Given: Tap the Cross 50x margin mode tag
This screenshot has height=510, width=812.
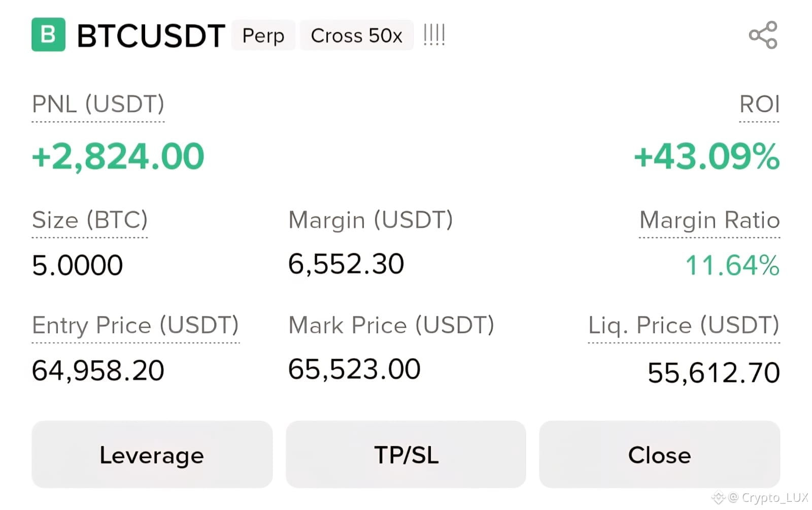Looking at the screenshot, I should point(356,36).
